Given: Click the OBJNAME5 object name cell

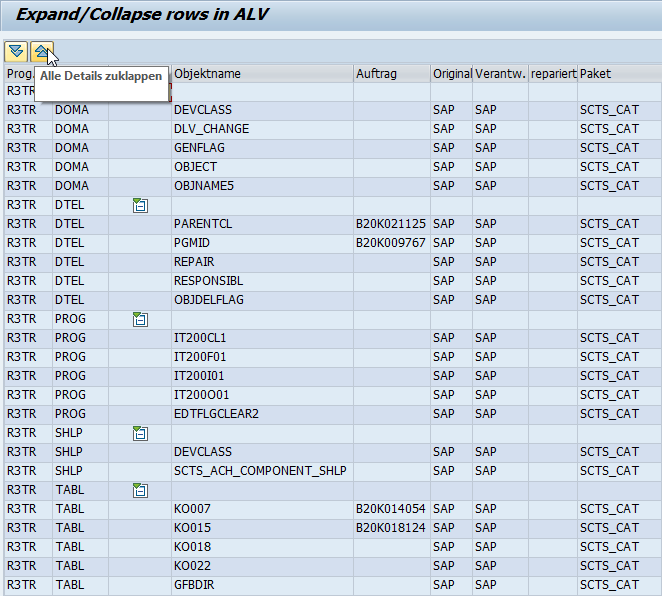Looking at the screenshot, I should click(262, 186).
